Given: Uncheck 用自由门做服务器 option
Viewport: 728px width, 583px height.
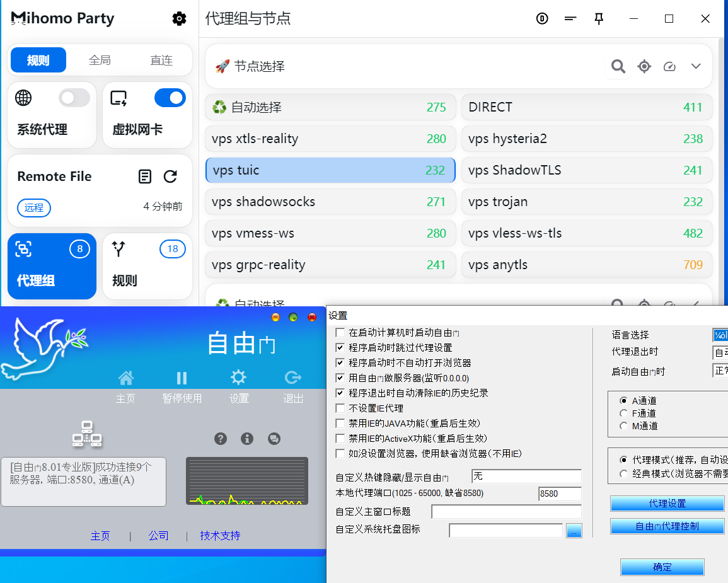Looking at the screenshot, I should (340, 378).
